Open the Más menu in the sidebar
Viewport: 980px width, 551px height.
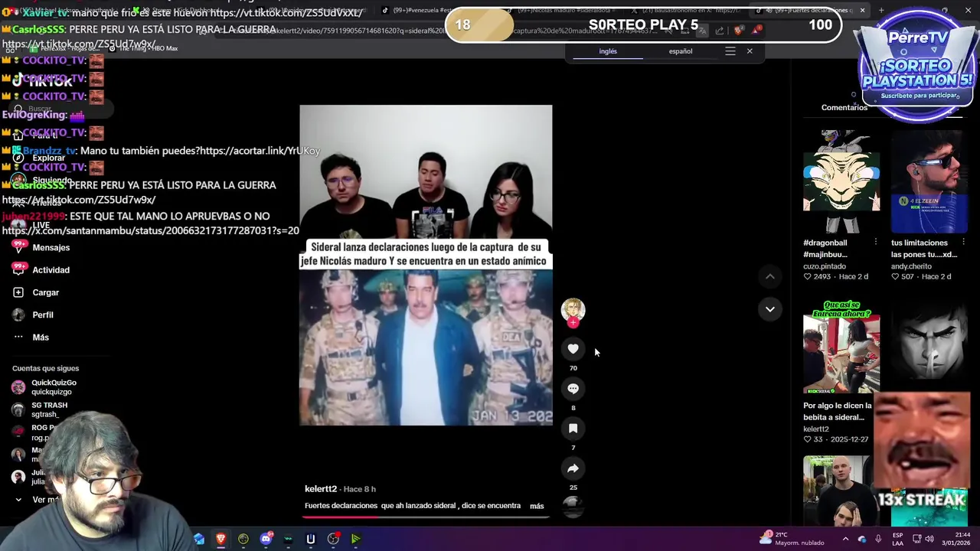(x=31, y=337)
